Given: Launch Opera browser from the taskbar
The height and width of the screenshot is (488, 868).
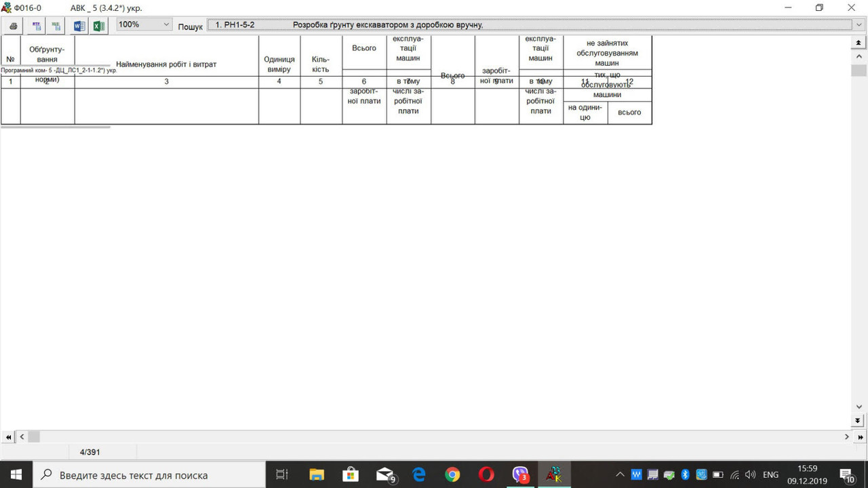Looking at the screenshot, I should pos(486,474).
